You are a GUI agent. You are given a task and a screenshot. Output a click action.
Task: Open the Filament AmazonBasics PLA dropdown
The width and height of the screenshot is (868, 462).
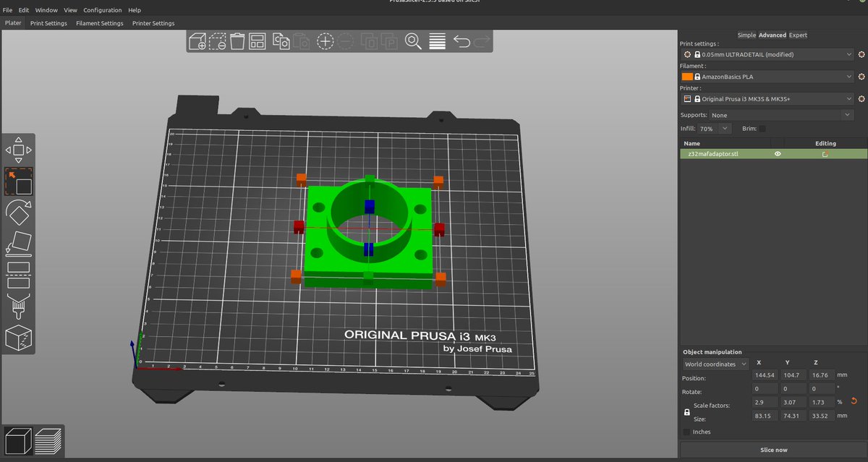point(767,77)
